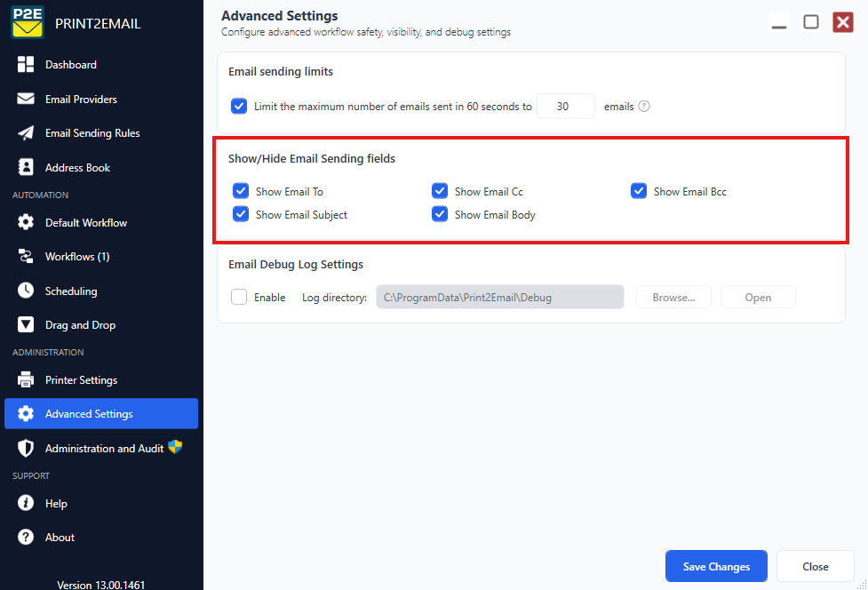Screen dimensions: 868x590
Task: Click the maximum emails number field
Action: 566,107
